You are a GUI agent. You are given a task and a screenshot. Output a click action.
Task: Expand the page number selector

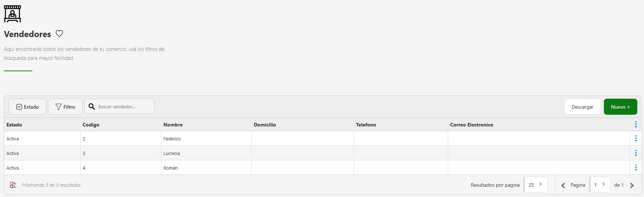[600, 185]
